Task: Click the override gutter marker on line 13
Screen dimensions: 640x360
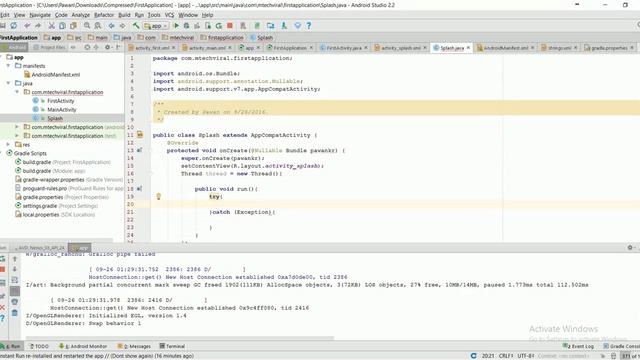Action: pos(140,150)
